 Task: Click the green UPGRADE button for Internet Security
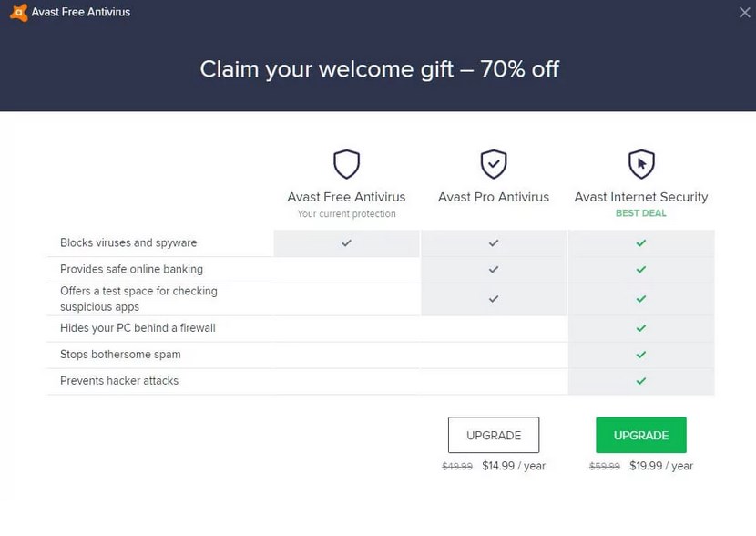tap(641, 435)
